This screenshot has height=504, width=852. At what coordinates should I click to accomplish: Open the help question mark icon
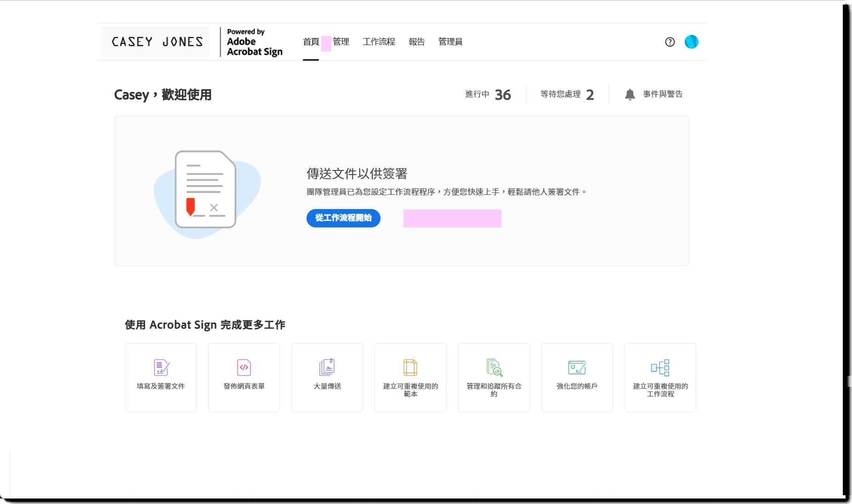coord(670,42)
